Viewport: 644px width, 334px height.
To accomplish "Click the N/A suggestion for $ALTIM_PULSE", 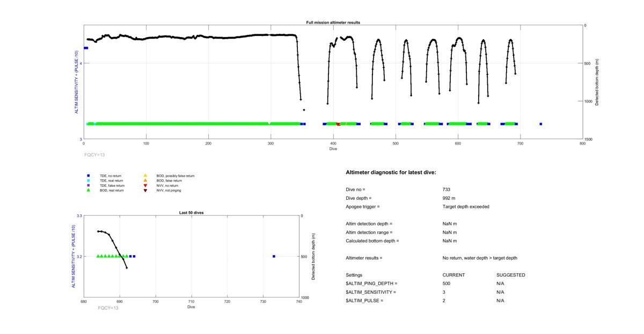I will tap(500, 301).
